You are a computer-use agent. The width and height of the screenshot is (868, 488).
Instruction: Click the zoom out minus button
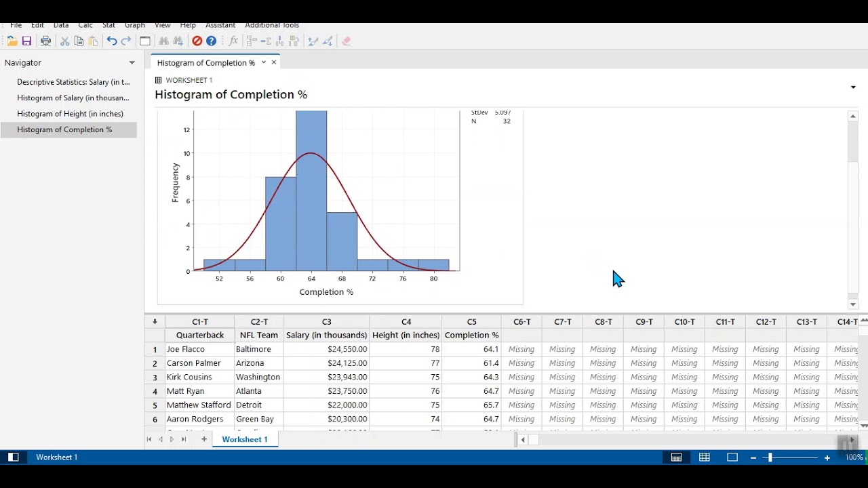pos(753,458)
